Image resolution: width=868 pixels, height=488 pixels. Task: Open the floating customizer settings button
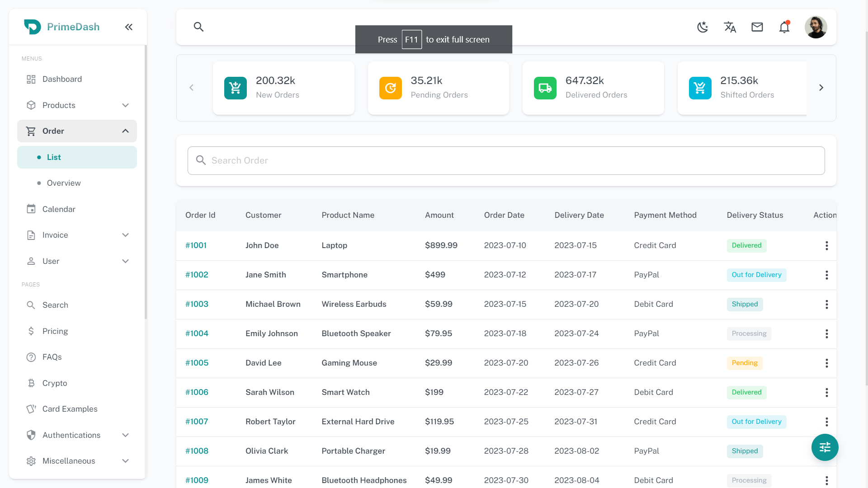[x=825, y=447]
